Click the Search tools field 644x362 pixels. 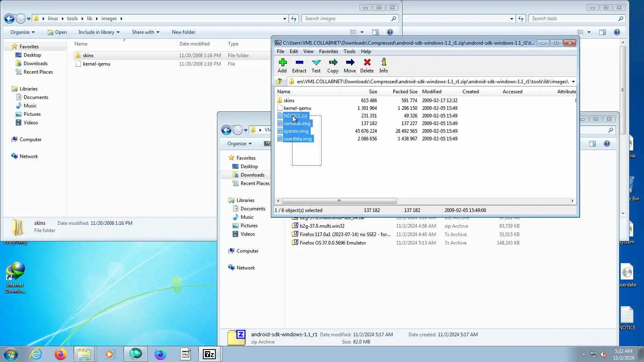(x=577, y=19)
